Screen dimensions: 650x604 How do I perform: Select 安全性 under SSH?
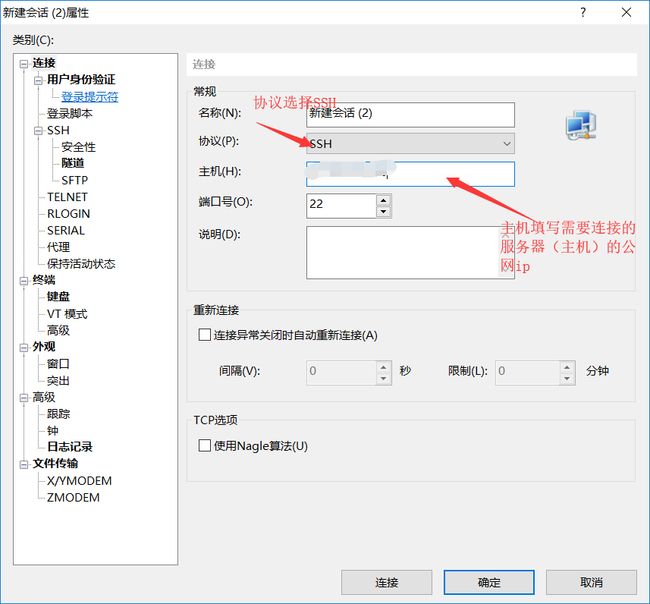tap(78, 147)
